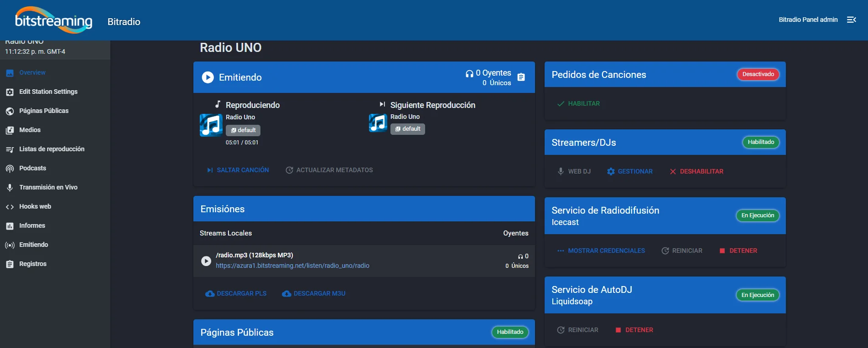Collapse the sidebar with the menu icon

click(x=851, y=20)
